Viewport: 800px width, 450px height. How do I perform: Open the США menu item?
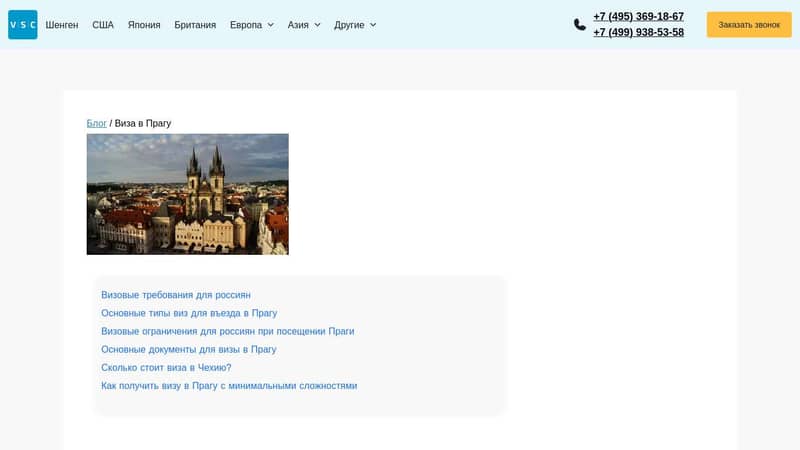pos(103,25)
